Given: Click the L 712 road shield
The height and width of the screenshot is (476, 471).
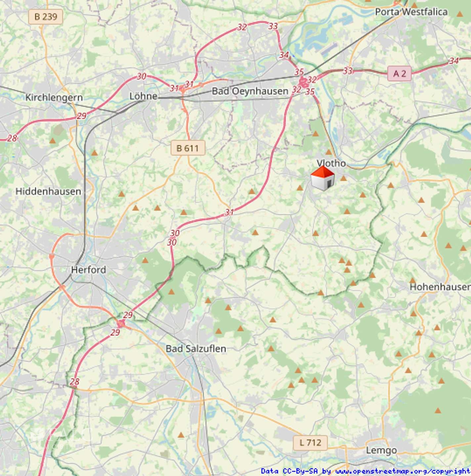Looking at the screenshot, I should (x=310, y=442).
